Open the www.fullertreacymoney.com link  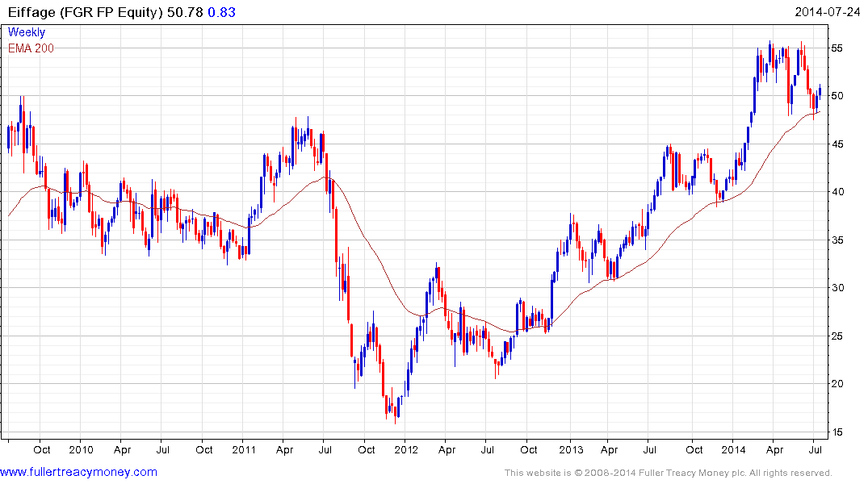pyautogui.click(x=78, y=473)
